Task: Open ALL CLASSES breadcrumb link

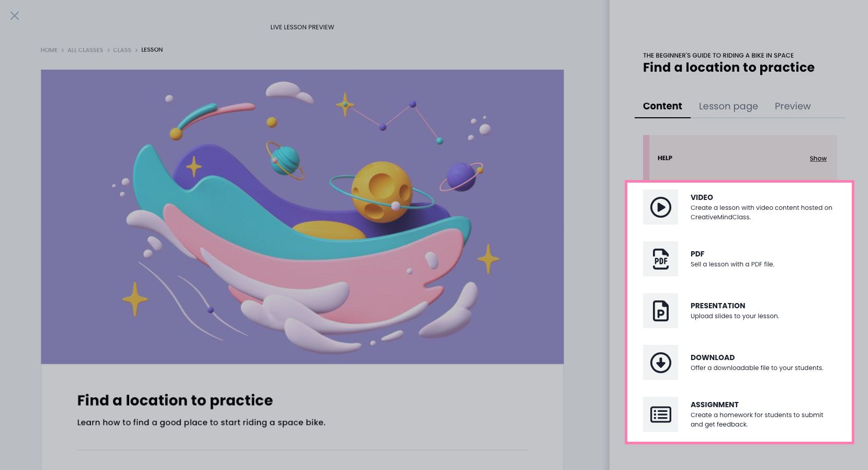Action: [x=85, y=50]
